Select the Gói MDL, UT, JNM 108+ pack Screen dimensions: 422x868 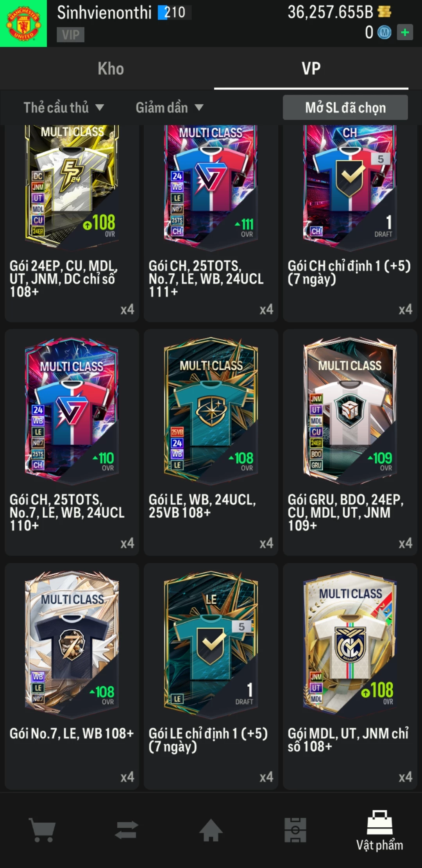tap(350, 676)
